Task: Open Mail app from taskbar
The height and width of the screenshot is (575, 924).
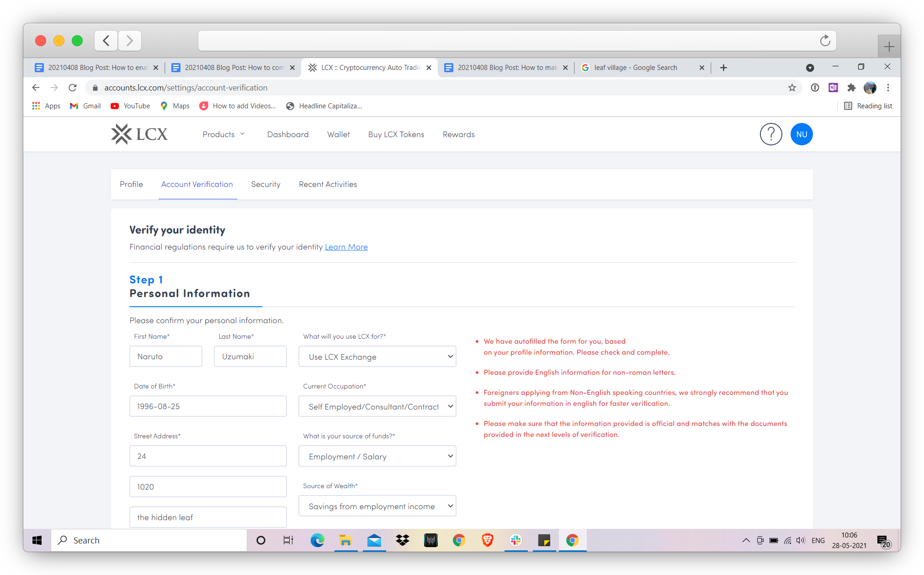Action: tap(374, 540)
